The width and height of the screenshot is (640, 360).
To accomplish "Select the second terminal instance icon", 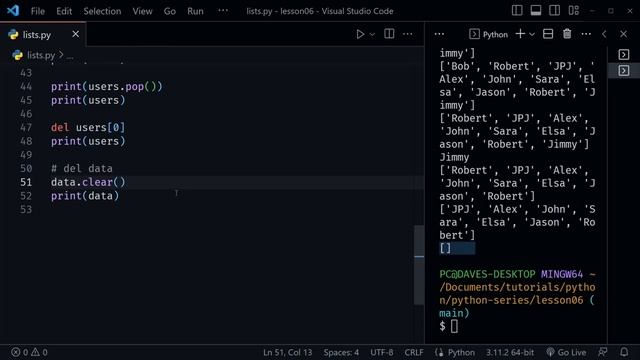I will pyautogui.click(x=623, y=71).
